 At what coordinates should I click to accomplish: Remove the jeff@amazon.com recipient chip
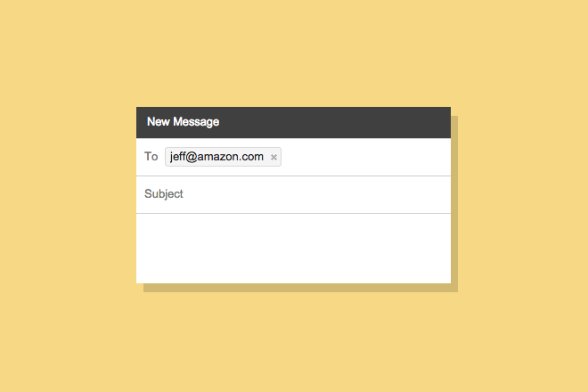click(274, 158)
